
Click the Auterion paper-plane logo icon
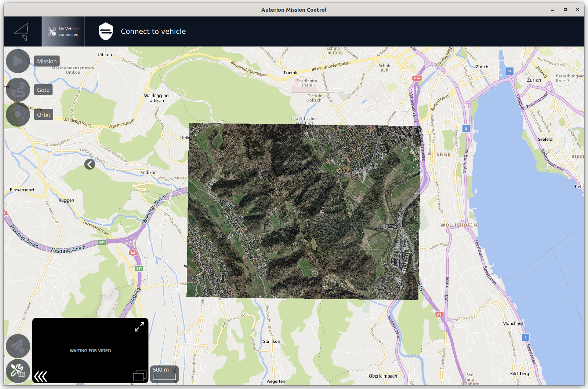[21, 32]
